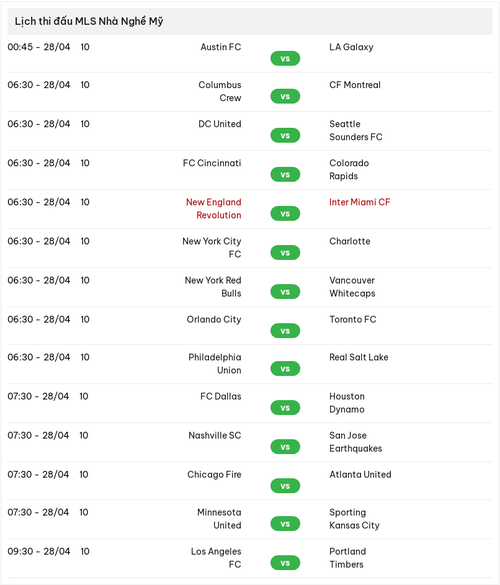Select VS badge for Nashville SC match
The width and height of the screenshot is (500, 585).
click(285, 447)
